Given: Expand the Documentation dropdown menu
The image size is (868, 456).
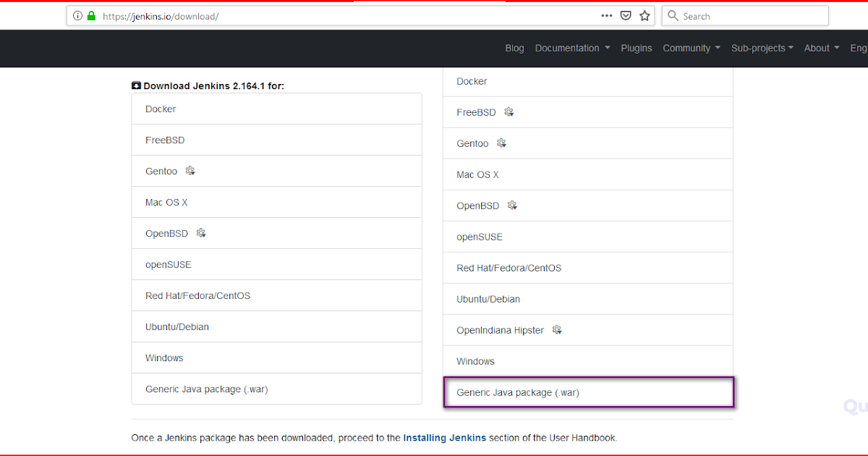Looking at the screenshot, I should [x=572, y=48].
